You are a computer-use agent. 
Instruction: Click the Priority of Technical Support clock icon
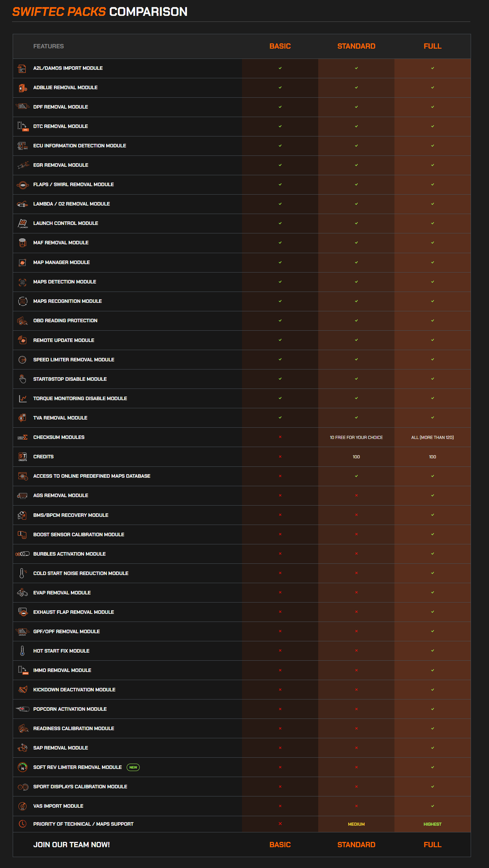(x=23, y=824)
